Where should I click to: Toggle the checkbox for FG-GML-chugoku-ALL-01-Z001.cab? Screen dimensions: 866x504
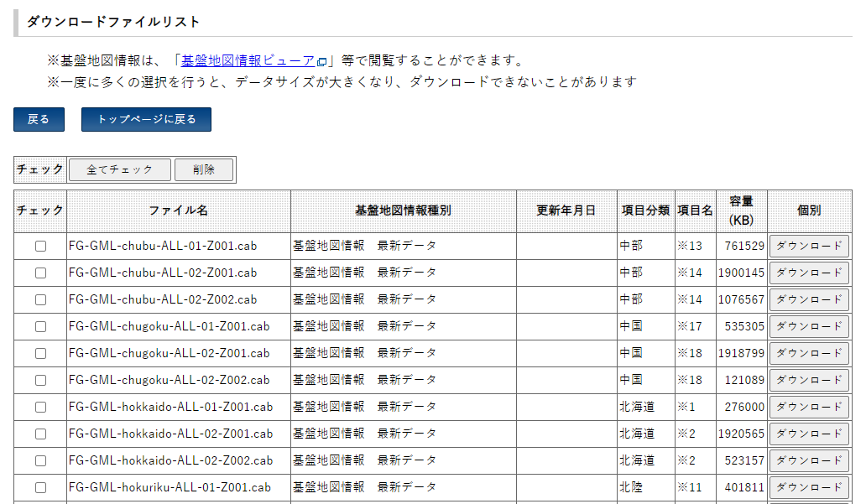tap(40, 327)
